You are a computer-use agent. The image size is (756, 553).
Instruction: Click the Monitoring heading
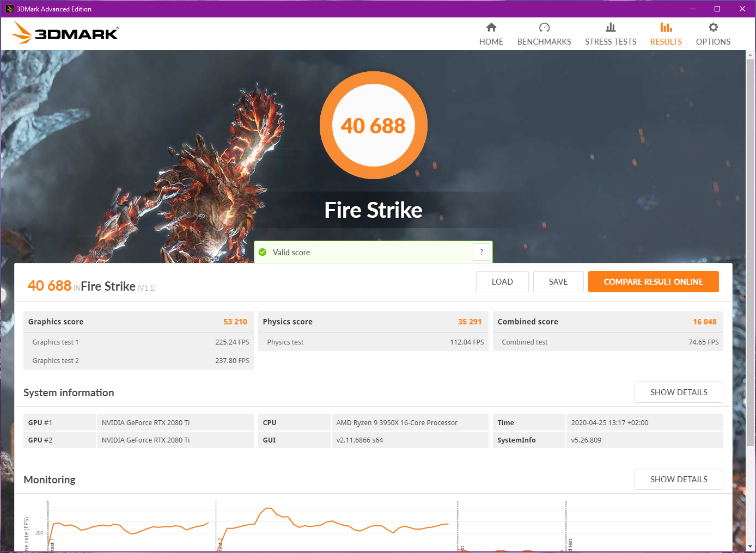click(50, 480)
